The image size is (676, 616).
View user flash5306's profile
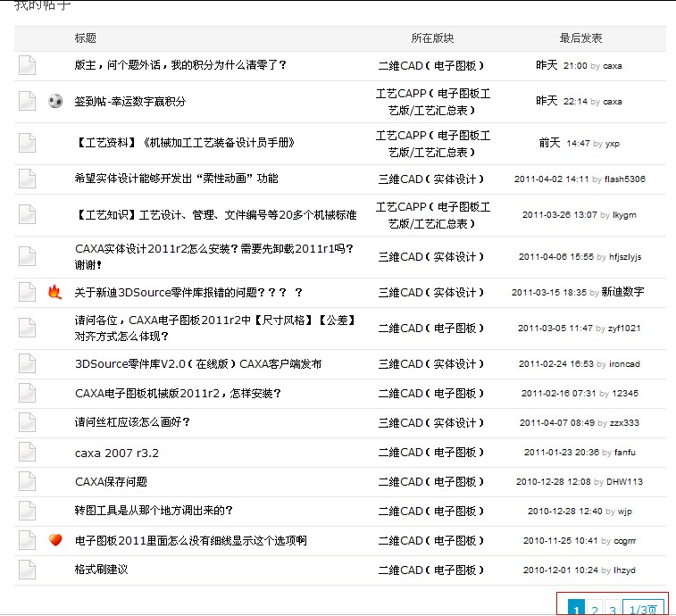(x=625, y=179)
